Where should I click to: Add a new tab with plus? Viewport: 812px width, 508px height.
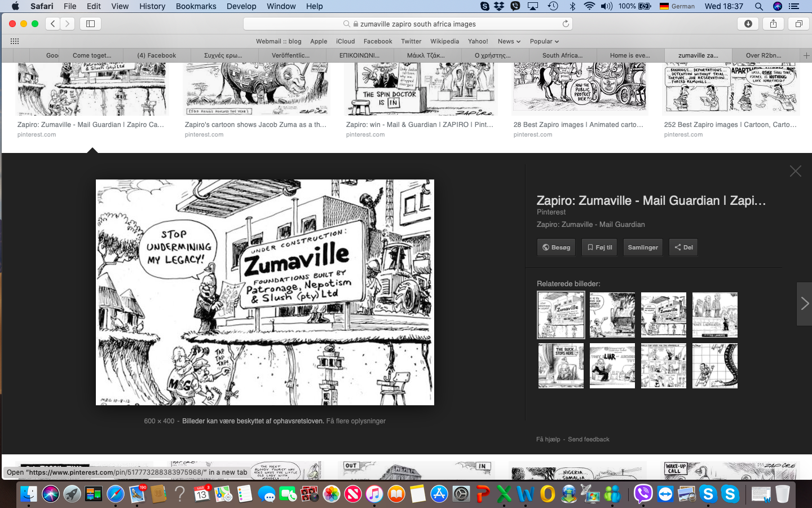(x=806, y=55)
